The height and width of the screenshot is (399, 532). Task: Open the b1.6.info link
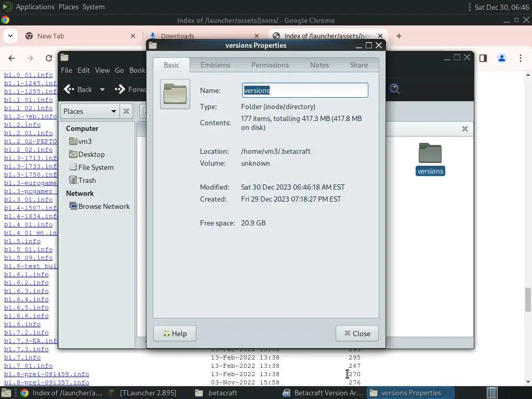click(x=22, y=324)
